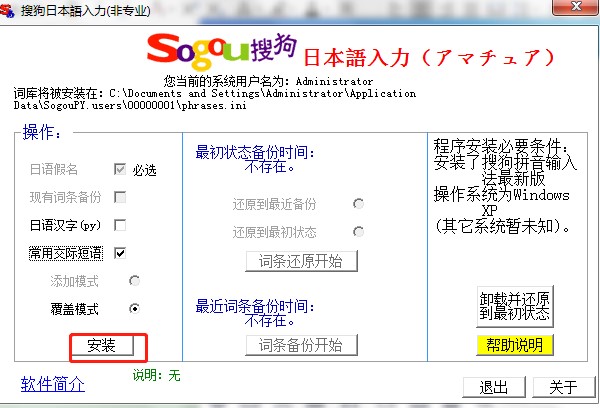Select the 添加模式 radio button
Image resolution: width=600 pixels, height=408 pixels.
pos(134,281)
